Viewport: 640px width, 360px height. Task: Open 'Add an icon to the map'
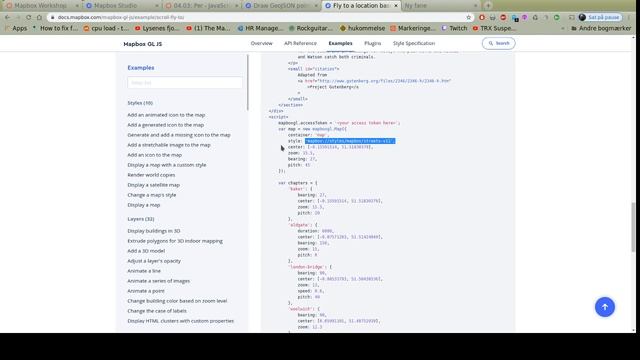(x=154, y=155)
